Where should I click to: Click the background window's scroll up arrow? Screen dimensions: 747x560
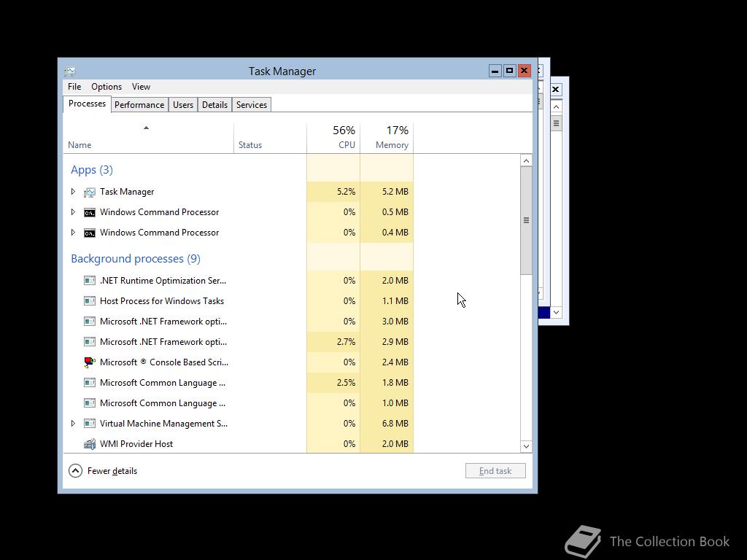pos(556,106)
